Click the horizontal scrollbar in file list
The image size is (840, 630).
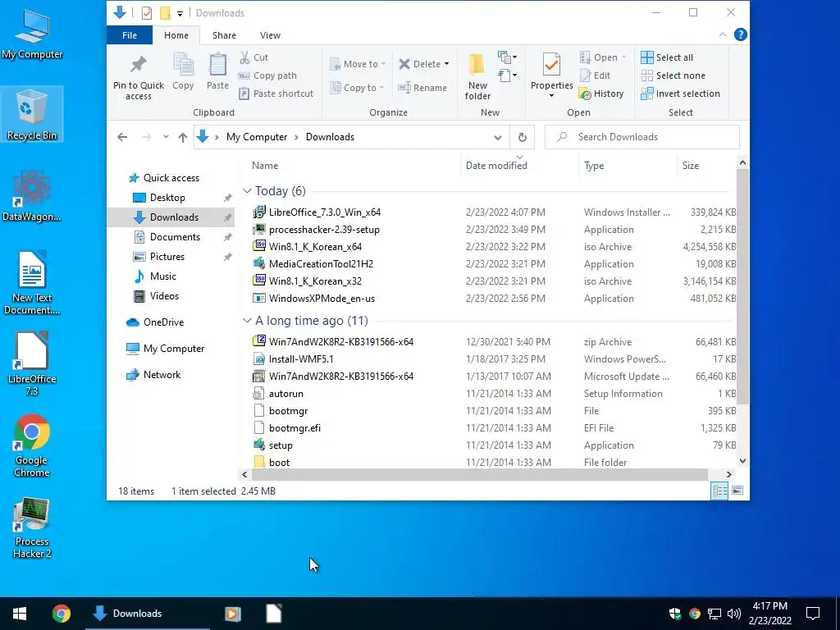(479, 474)
